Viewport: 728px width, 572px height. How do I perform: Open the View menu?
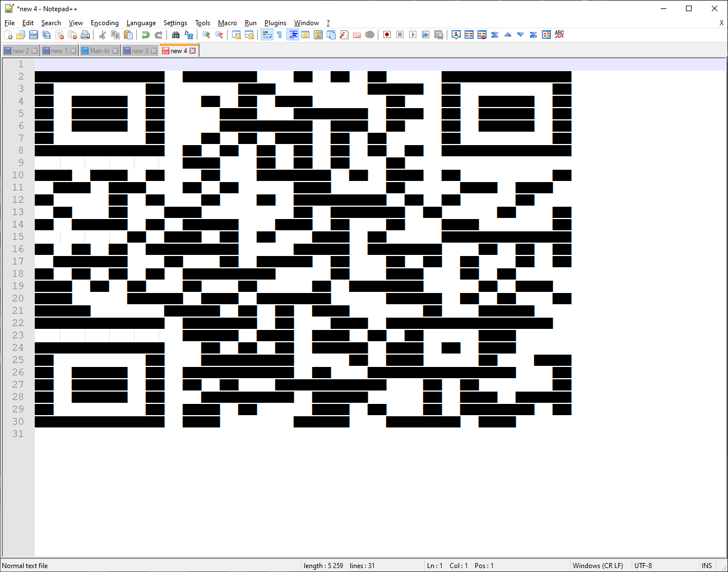click(x=76, y=23)
